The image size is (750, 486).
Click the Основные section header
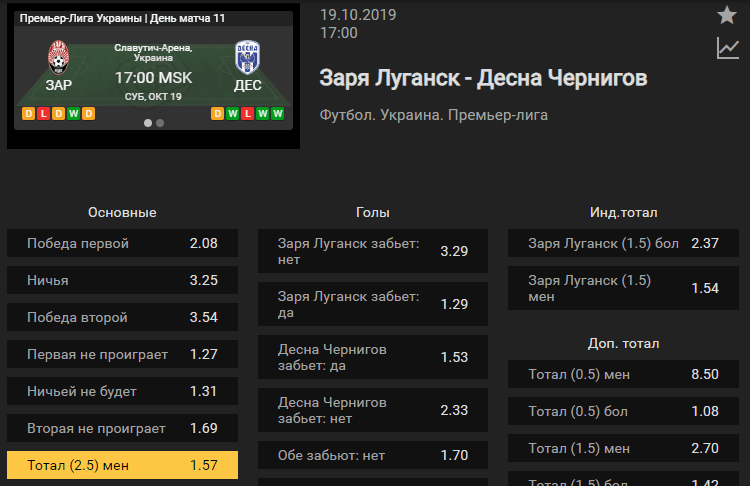122,212
